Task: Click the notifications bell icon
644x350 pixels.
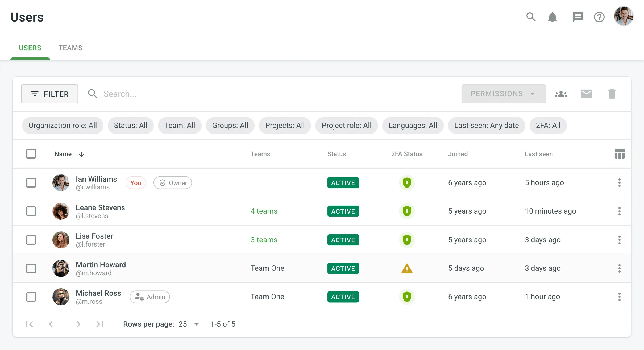Action: pos(552,17)
